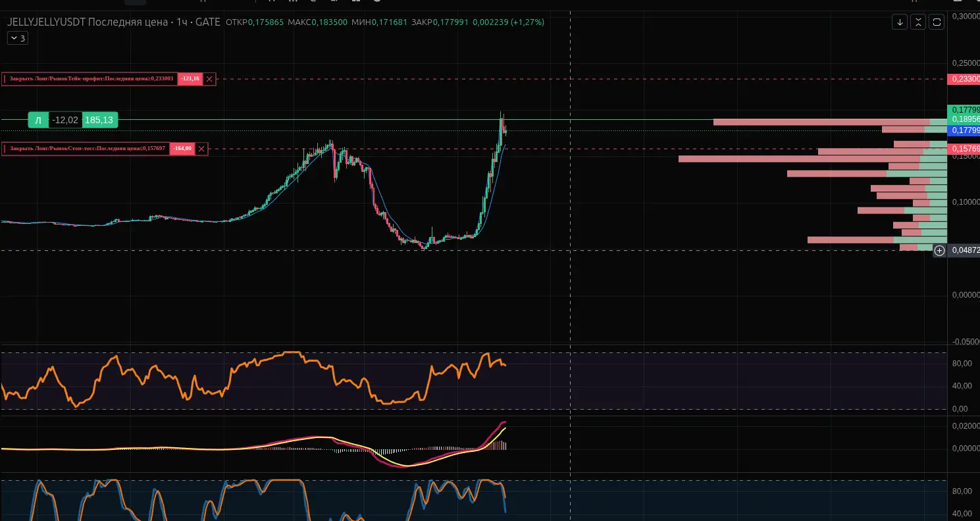Click the 40,00 label on the RSI pane scale
The image size is (980, 521).
point(962,386)
